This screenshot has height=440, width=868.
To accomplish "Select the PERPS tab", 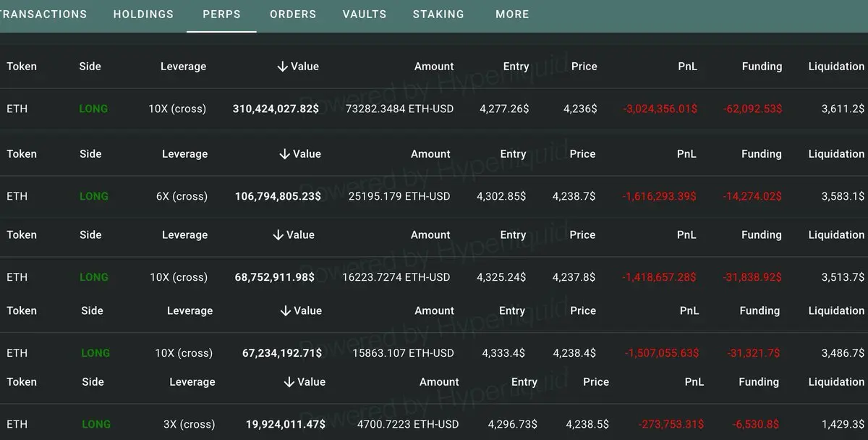I will tap(221, 14).
